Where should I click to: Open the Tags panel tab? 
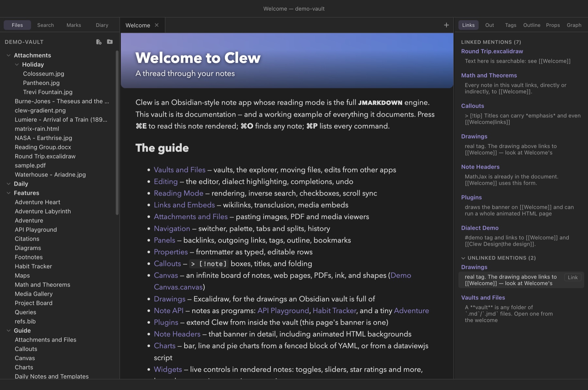(x=511, y=25)
